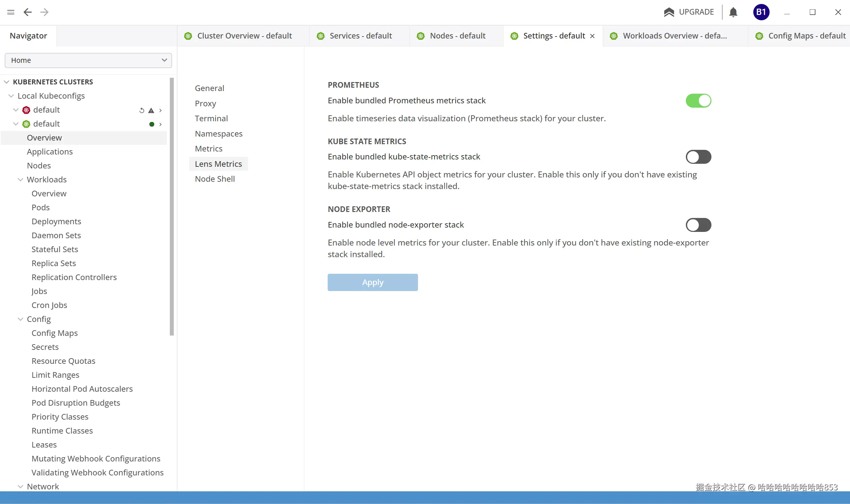The width and height of the screenshot is (850, 504).
Task: Collapse the Workloads tree section
Action: [20, 180]
